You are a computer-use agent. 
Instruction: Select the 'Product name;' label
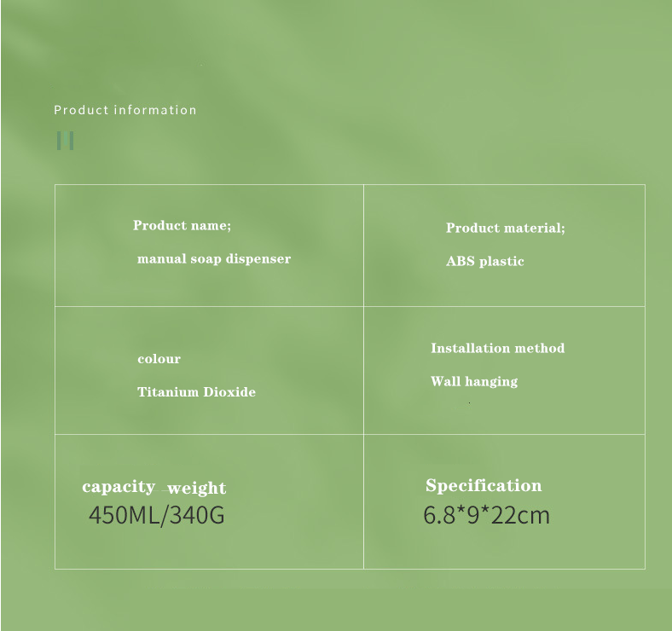[x=182, y=225]
